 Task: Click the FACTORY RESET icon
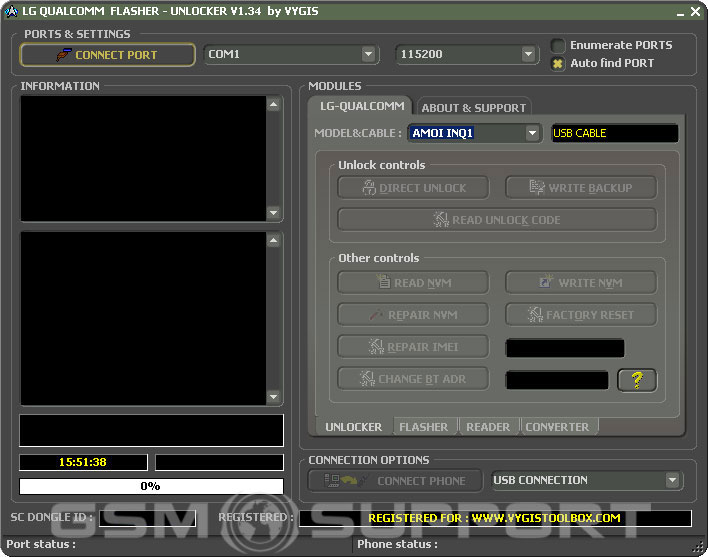[x=535, y=314]
